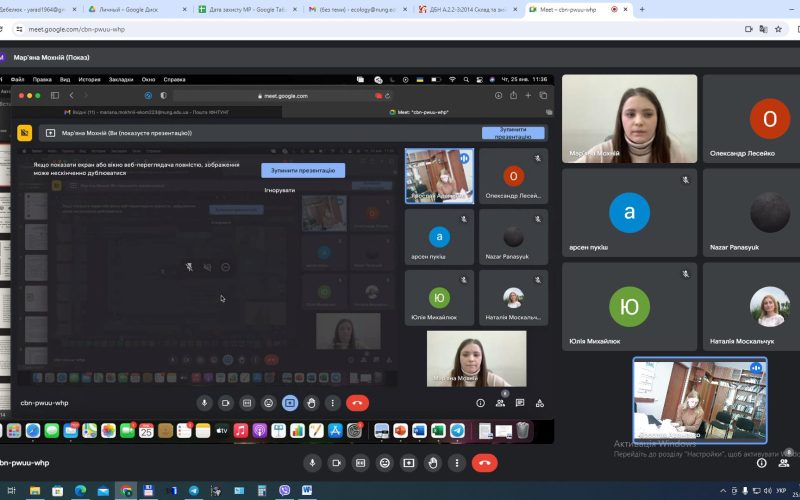This screenshot has height=500, width=800.
Task: Open История in the Mac menu bar
Action: click(89, 80)
